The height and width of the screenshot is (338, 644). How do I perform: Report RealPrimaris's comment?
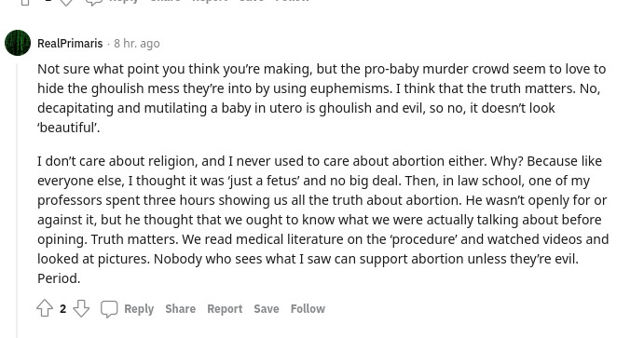(x=225, y=309)
